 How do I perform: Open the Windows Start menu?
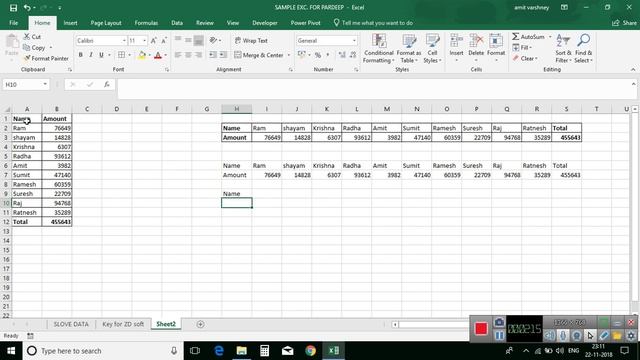11,351
